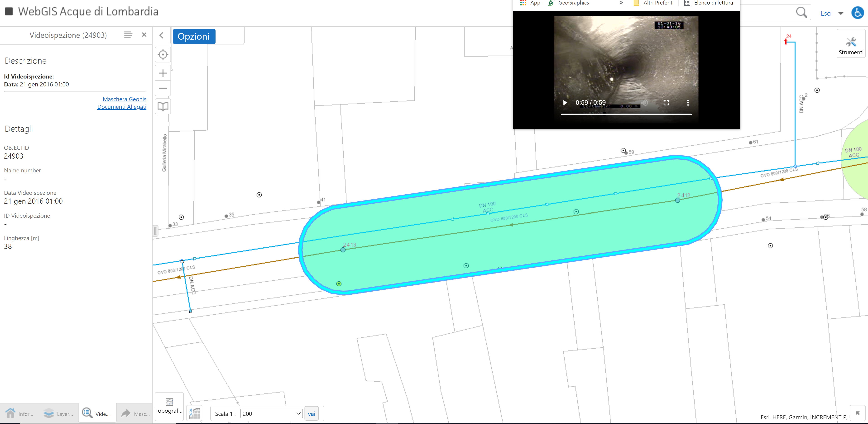Open the Maschera Geonis link

[124, 99]
